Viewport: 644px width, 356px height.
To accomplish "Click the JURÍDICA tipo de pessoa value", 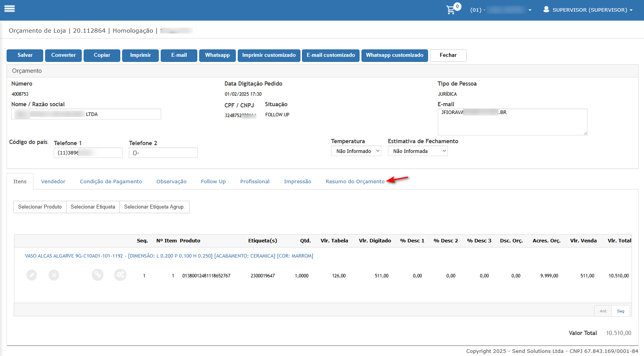I will [447, 94].
